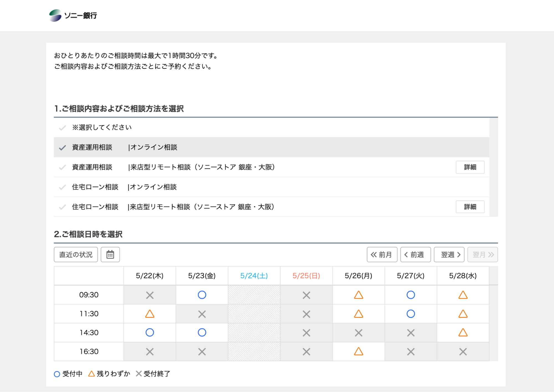Select triangle slot 5/28 at 14:30
The image size is (554, 392).
point(463,332)
